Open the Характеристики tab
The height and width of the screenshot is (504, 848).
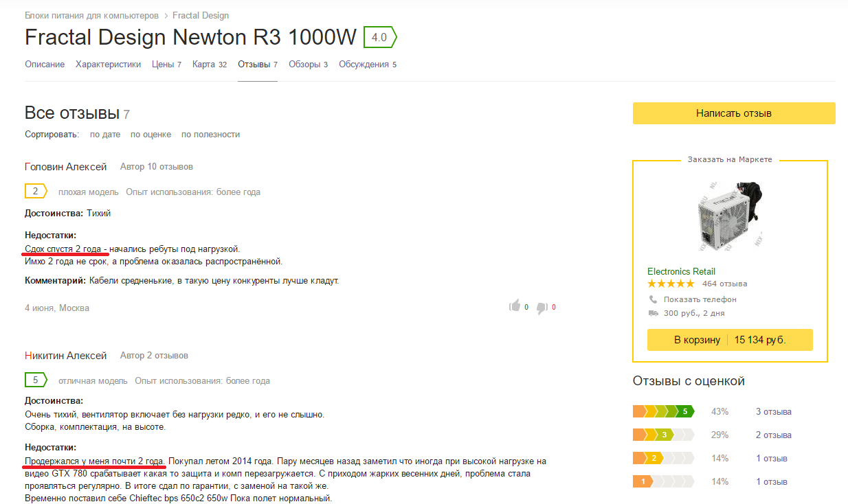click(x=109, y=65)
